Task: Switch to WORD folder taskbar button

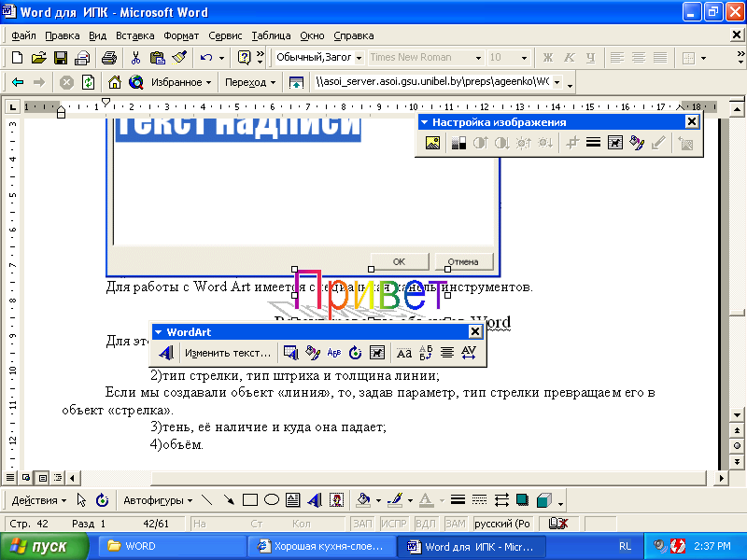Action: pos(172,546)
